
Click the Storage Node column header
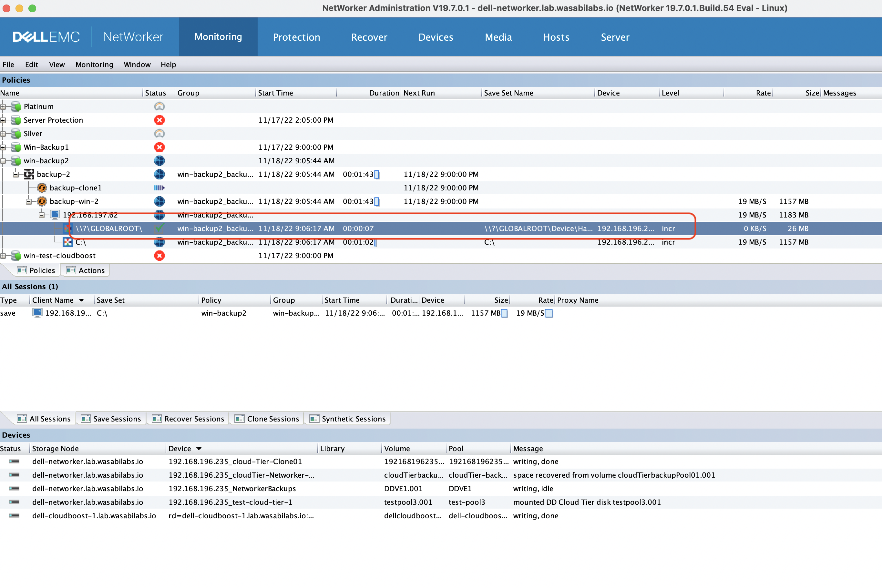tap(97, 449)
